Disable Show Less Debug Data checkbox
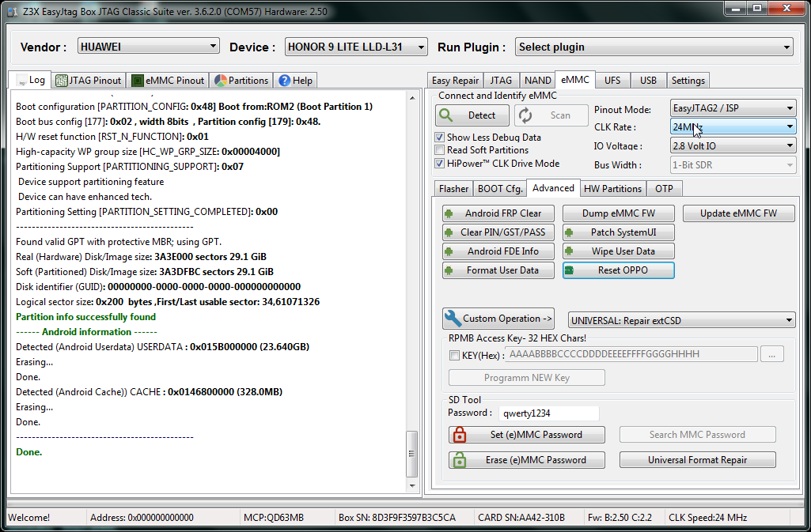811x532 pixels. coord(440,138)
